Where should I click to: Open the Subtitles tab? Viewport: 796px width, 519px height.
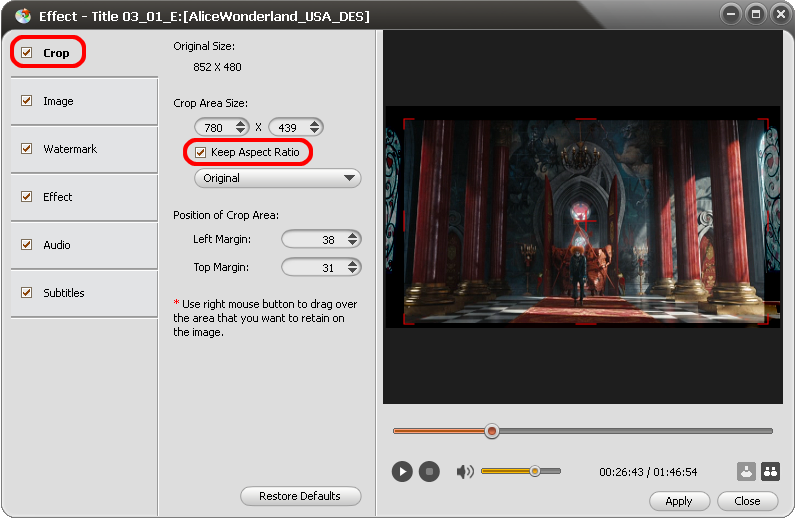(x=84, y=293)
